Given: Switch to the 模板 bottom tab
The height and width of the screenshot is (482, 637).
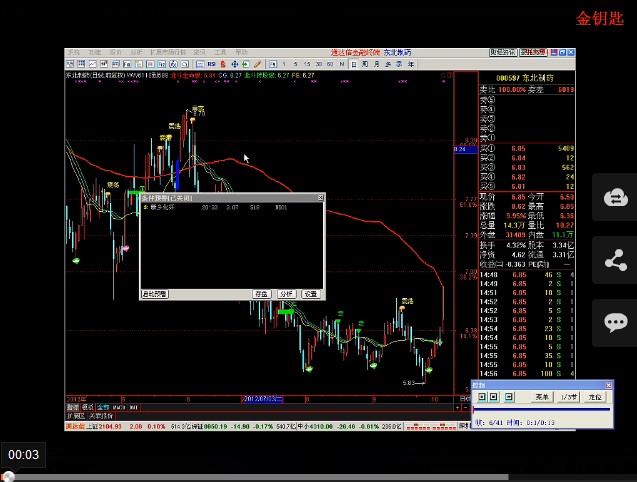Looking at the screenshot, I should [x=88, y=407].
